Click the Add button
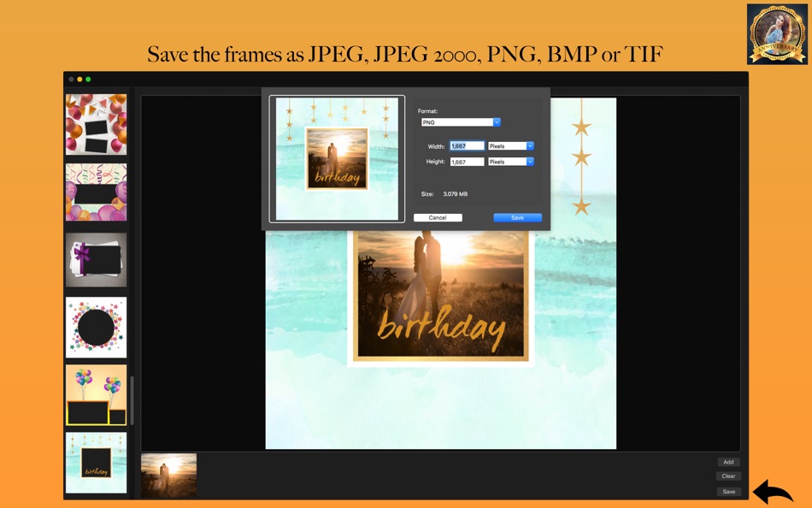 [728, 462]
